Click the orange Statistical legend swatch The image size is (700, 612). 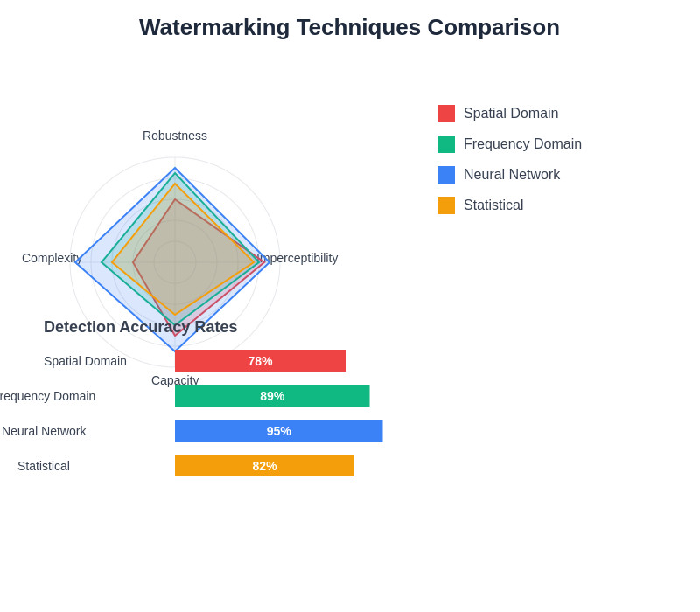(x=446, y=205)
